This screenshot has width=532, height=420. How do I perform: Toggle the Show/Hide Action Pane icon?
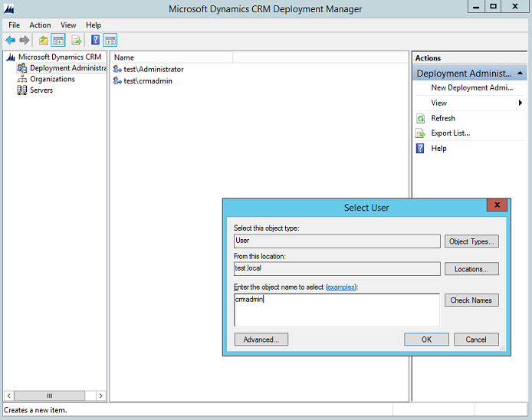tap(110, 41)
